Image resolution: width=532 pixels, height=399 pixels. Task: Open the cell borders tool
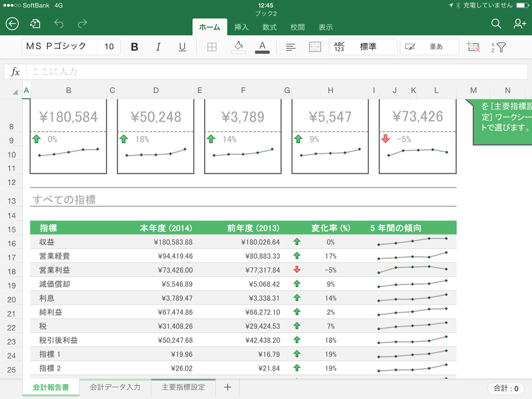point(212,47)
